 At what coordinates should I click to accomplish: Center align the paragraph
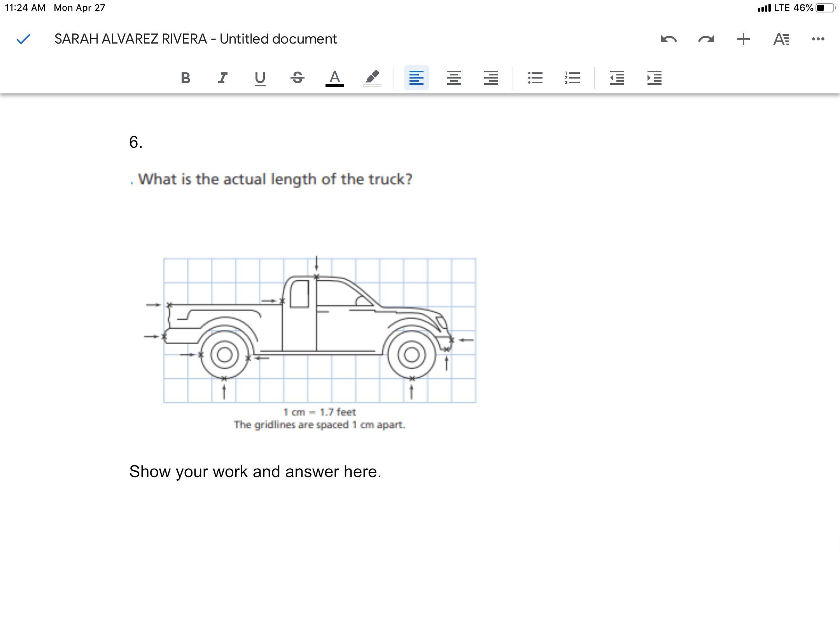pyautogui.click(x=453, y=78)
